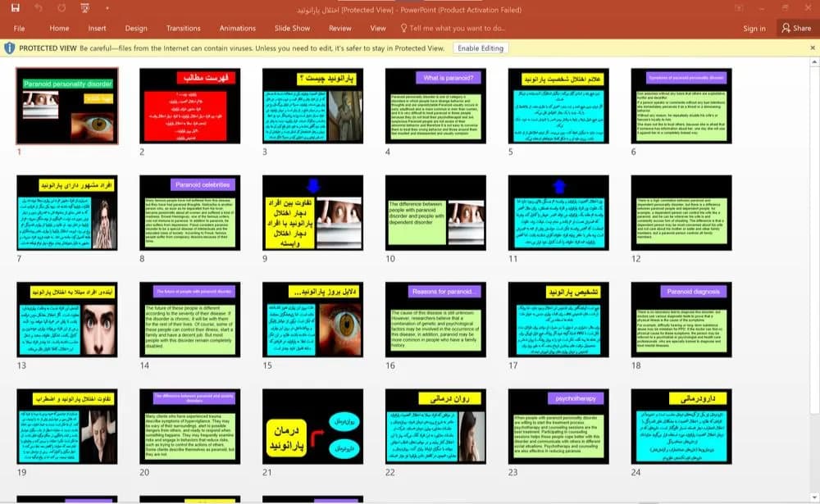Select slide 10 difference-between-people thumbnail
The height and width of the screenshot is (504, 820).
coord(435,213)
